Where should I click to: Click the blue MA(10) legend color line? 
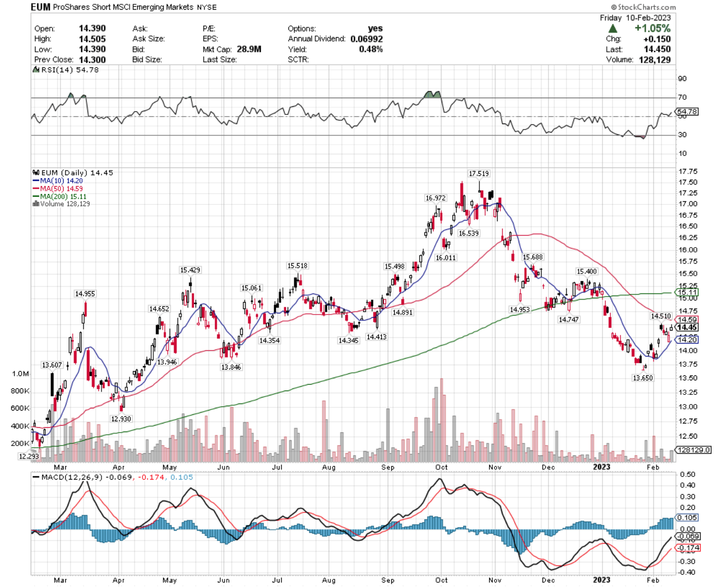pos(36,181)
